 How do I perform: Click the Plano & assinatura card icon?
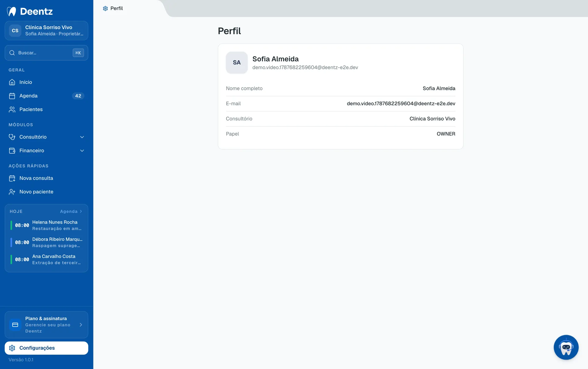click(x=15, y=325)
